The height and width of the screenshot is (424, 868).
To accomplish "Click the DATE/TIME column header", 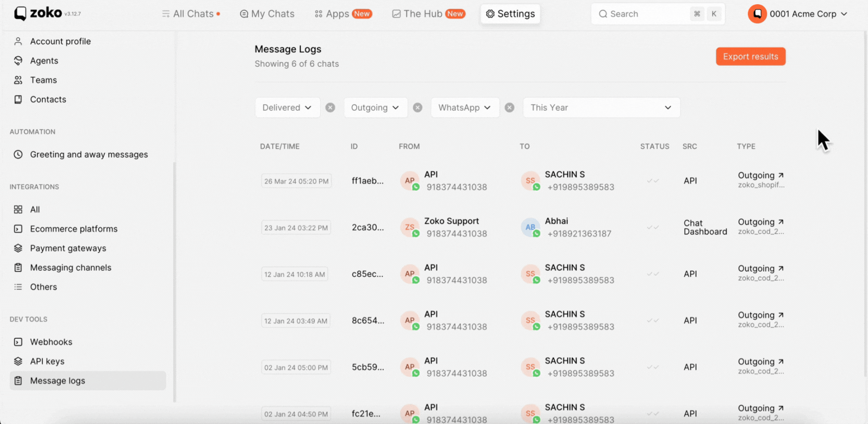I will [x=280, y=146].
